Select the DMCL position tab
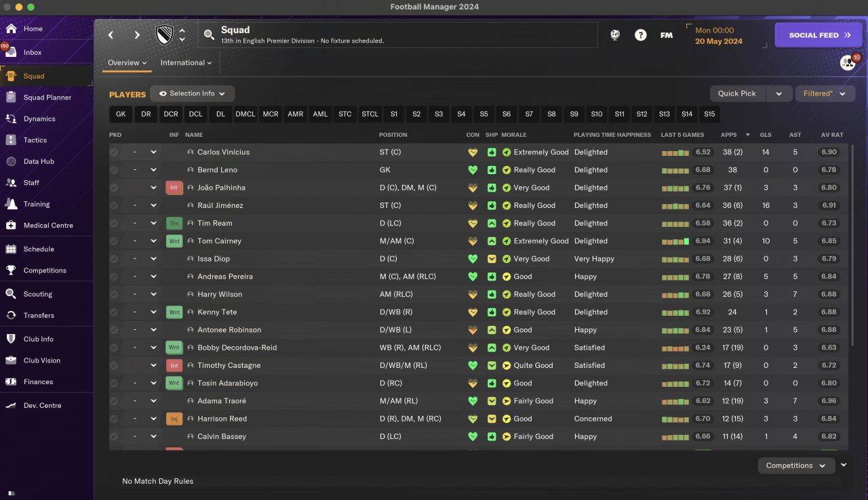This screenshot has height=500, width=868. [x=245, y=114]
